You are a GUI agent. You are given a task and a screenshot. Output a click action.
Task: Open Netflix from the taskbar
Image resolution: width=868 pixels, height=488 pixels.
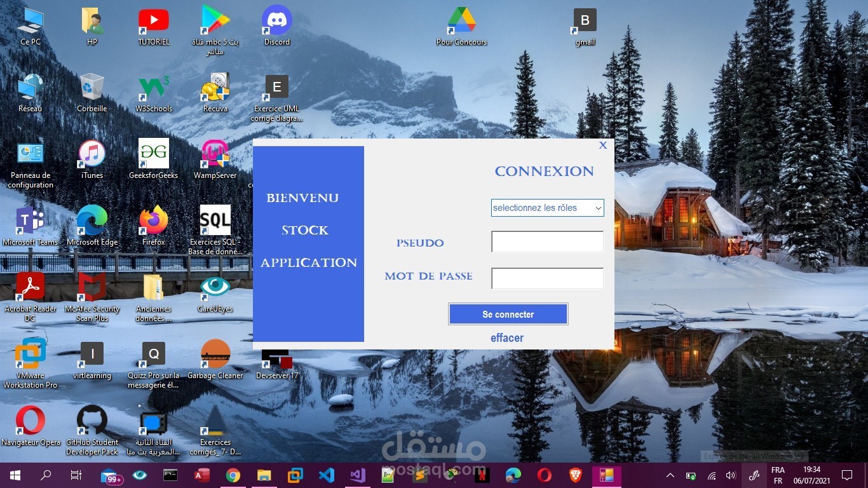482,475
